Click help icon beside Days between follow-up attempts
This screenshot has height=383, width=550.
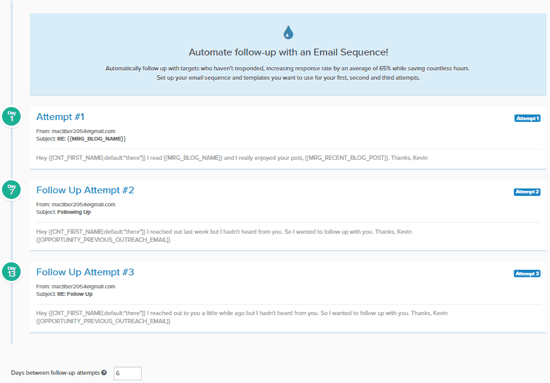[x=104, y=372]
